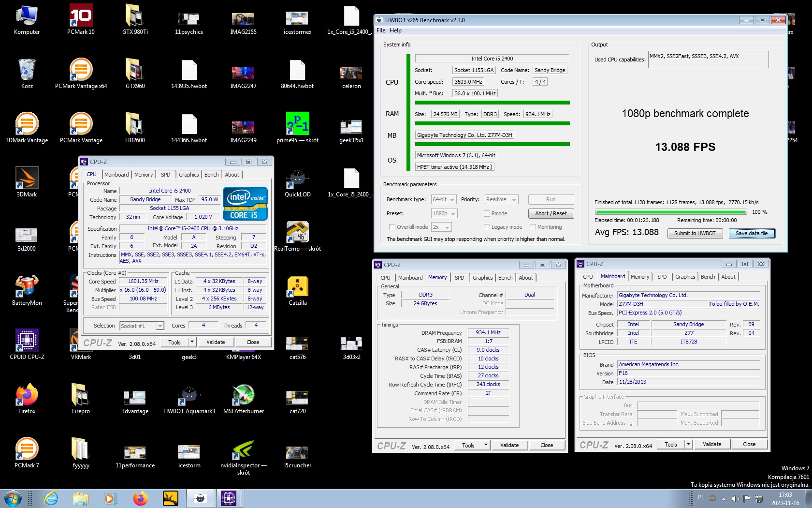Switch to CPU-Z taskbar button
Screen dimensions: 812x508
point(228,498)
